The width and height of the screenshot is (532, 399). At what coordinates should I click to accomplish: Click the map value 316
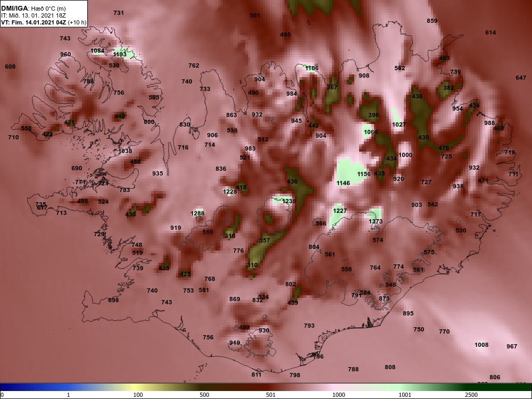230,236
